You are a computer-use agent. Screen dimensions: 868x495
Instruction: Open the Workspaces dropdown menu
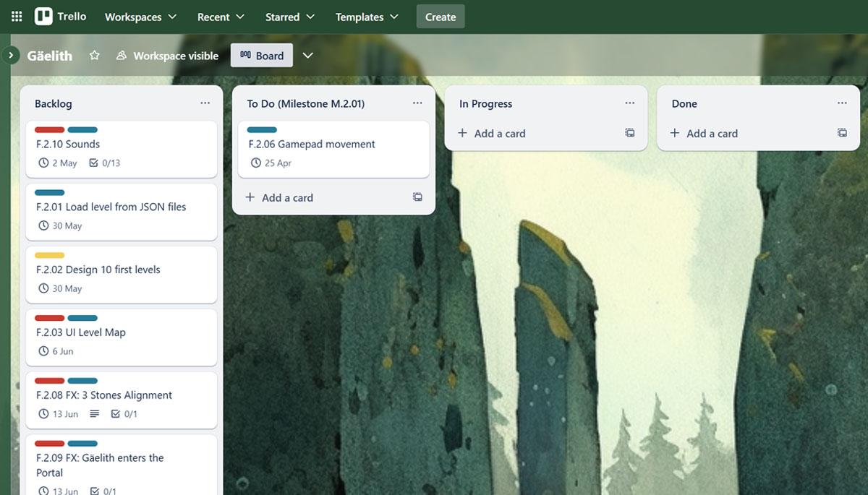[x=140, y=17]
